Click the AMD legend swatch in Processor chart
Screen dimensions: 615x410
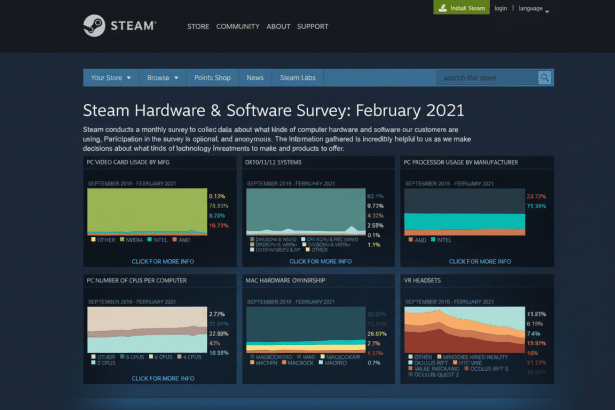coord(411,239)
